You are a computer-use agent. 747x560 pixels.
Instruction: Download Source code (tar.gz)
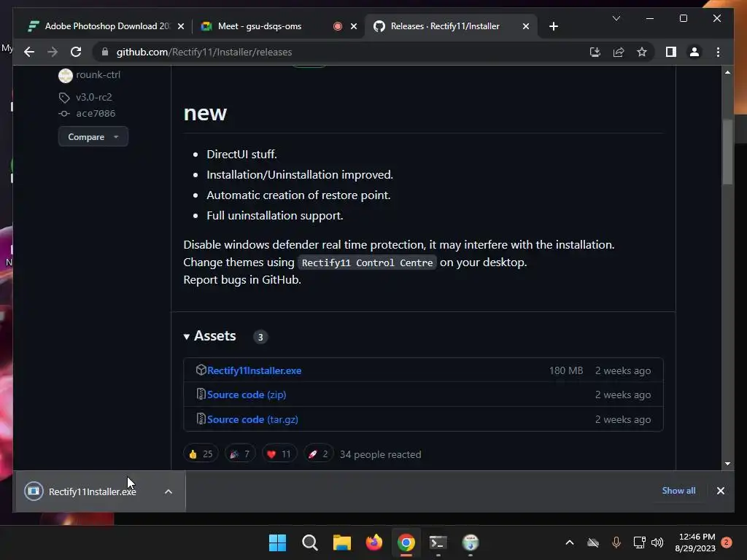coord(252,419)
